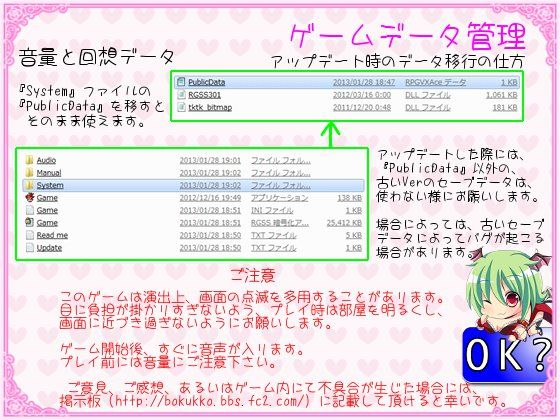Select the Game name dated 2013/01/28 with 1 KB size
This screenshot has width=560, height=420.
tap(47, 210)
